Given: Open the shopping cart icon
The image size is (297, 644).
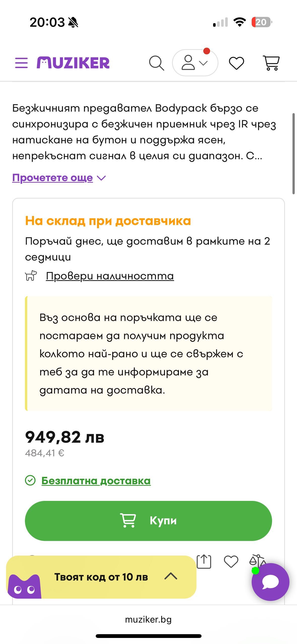Looking at the screenshot, I should pos(271,63).
